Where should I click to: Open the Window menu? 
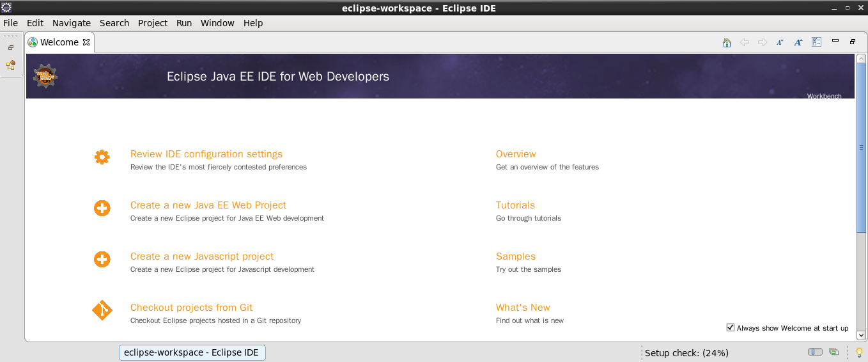[217, 23]
